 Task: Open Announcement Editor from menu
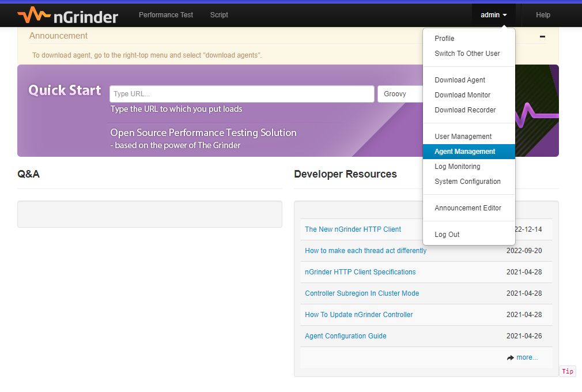469,208
